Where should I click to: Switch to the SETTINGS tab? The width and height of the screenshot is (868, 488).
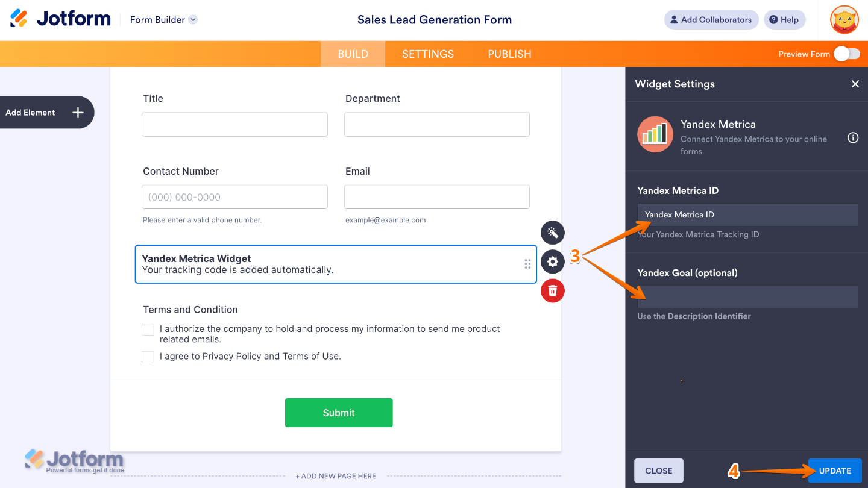click(x=428, y=54)
